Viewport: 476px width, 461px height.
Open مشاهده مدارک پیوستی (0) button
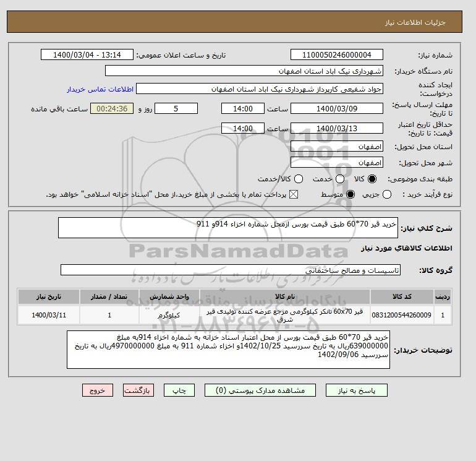click(x=260, y=390)
